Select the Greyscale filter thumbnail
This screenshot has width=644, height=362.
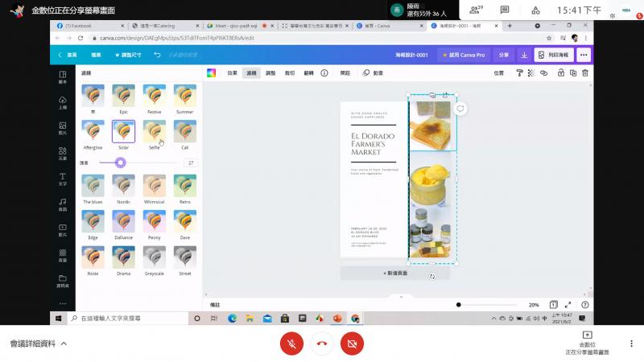click(154, 257)
